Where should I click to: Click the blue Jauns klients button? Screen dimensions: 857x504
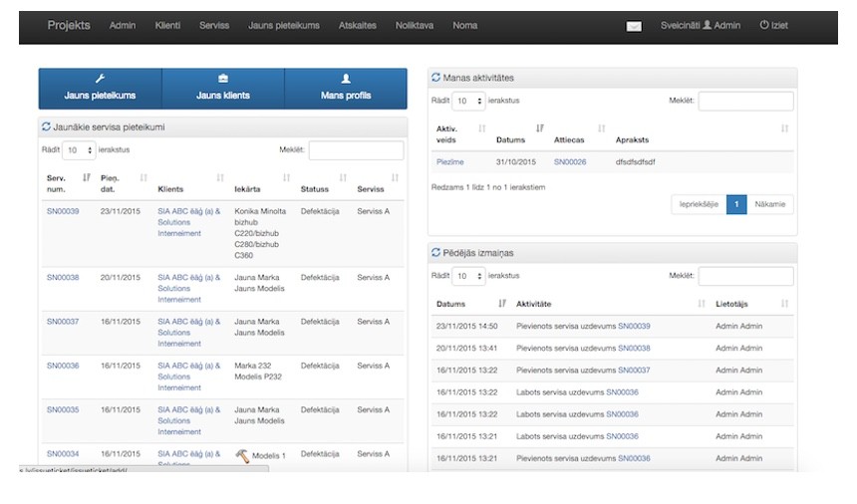tap(223, 89)
